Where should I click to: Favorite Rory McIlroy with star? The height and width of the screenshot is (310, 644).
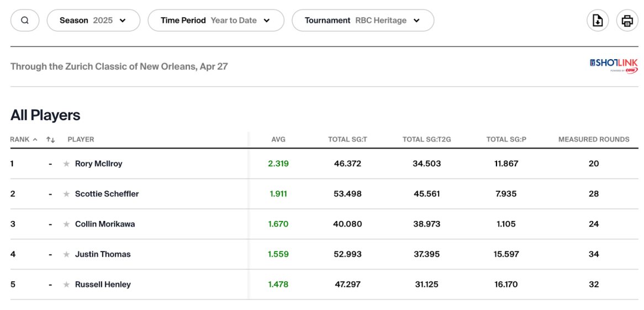click(x=66, y=164)
